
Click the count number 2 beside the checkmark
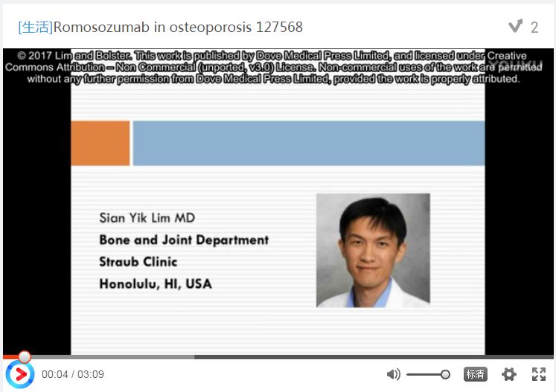pos(534,28)
